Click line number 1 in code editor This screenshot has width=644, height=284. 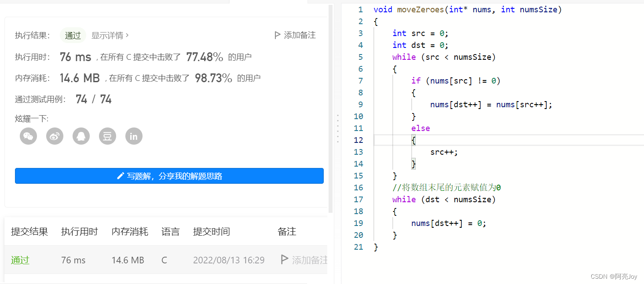(361, 10)
